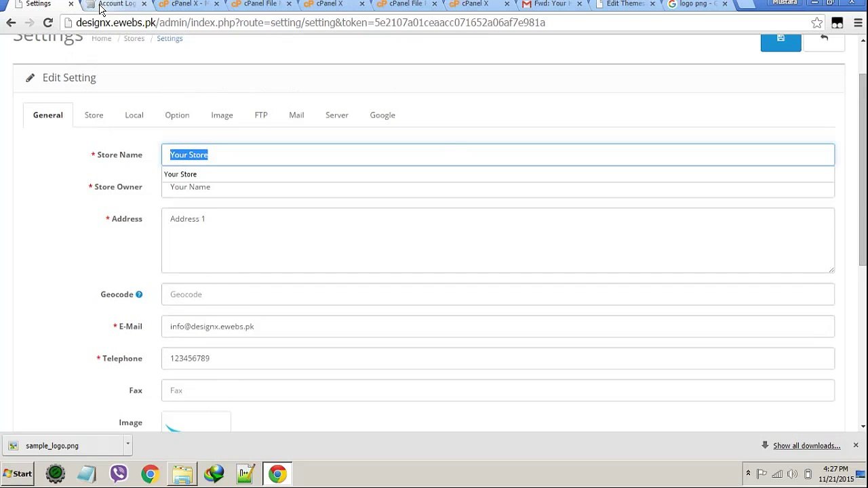Open the globe download manager taskbar icon
The height and width of the screenshot is (488, 868).
(214, 474)
